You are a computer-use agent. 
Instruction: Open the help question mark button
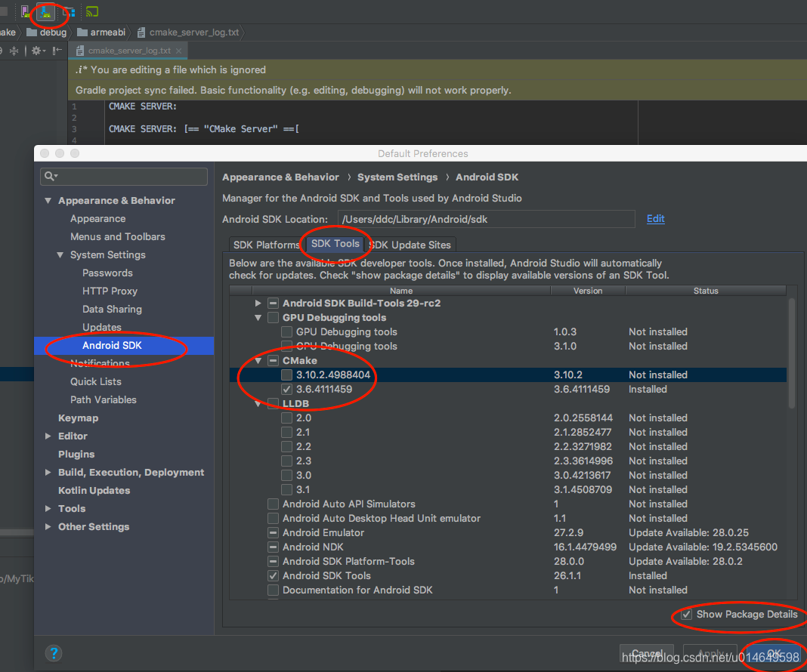(x=54, y=653)
